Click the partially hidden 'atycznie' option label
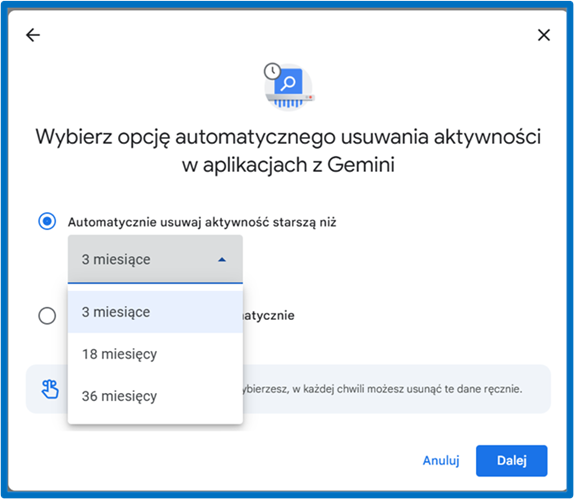The height and width of the screenshot is (499, 574). pos(269,316)
